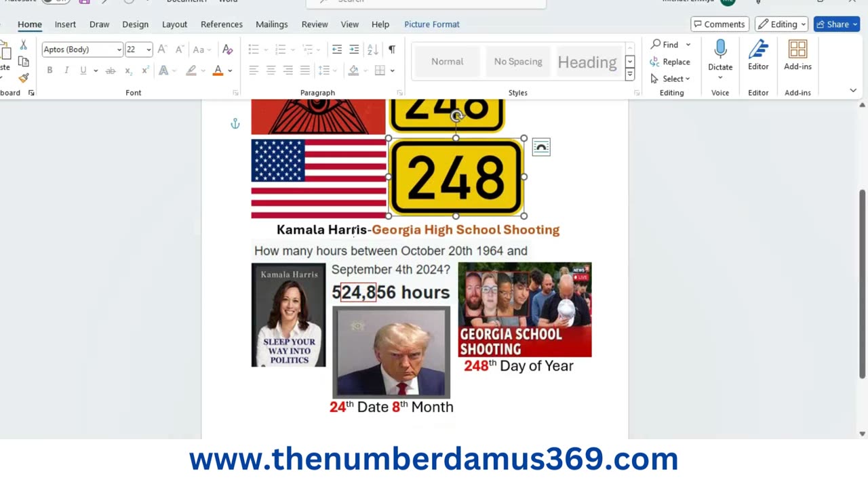Screen dimensions: 868x488
Task: Center the paragraph text
Action: tap(271, 70)
